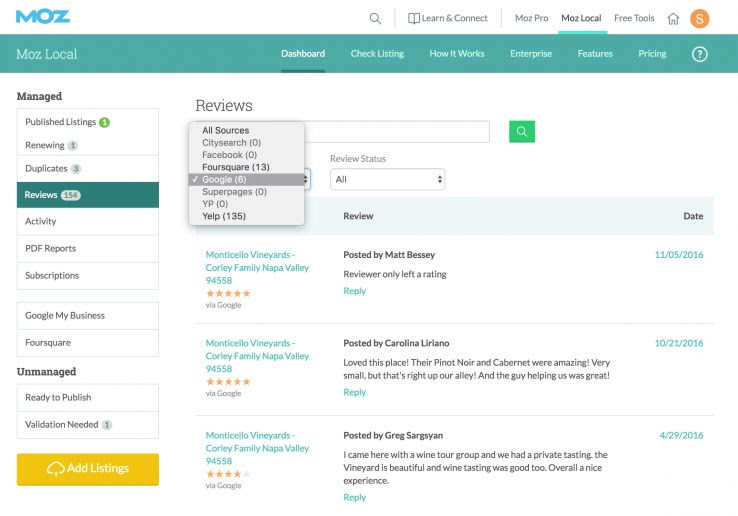
Task: Click the Moz Local header title
Action: click(47, 54)
